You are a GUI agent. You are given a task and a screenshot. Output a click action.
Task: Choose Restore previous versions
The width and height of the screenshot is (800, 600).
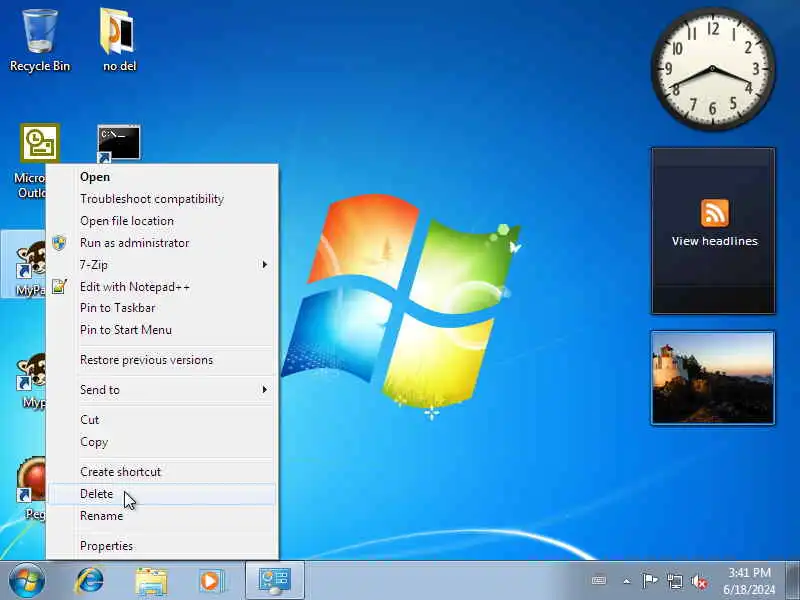tap(162, 360)
